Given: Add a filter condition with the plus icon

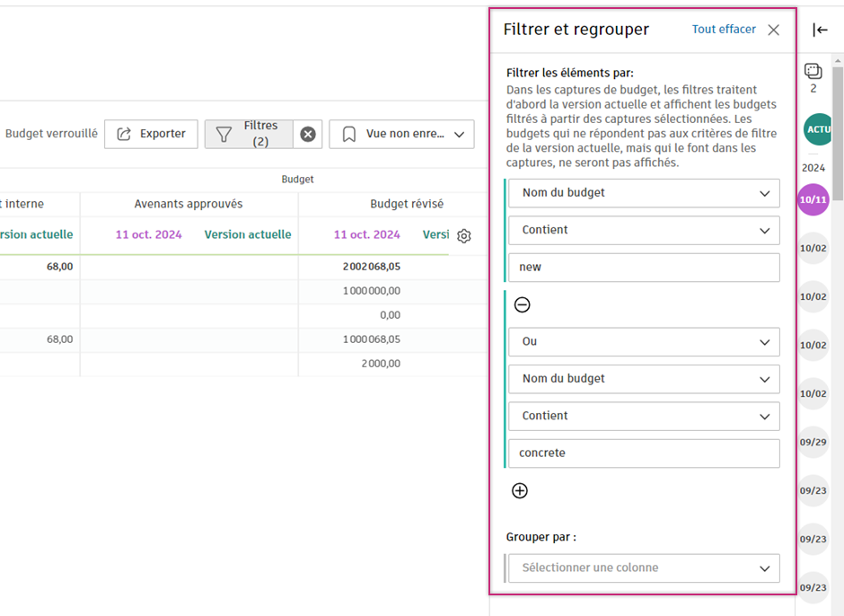Looking at the screenshot, I should click(x=520, y=490).
